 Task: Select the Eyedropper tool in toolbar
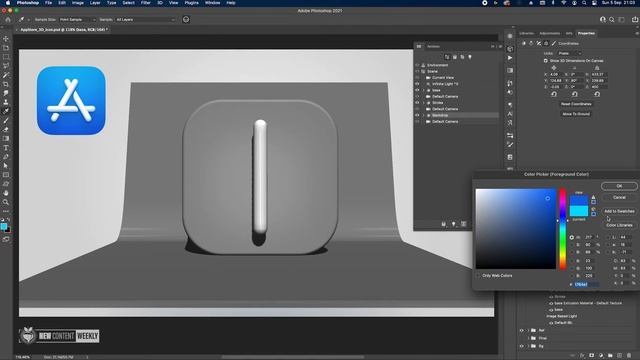coord(6,111)
